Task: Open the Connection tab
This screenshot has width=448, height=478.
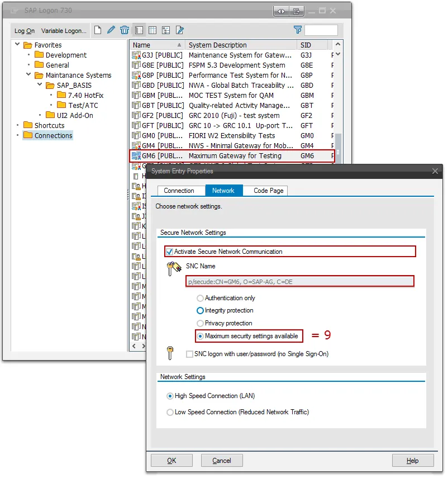Action: click(180, 190)
